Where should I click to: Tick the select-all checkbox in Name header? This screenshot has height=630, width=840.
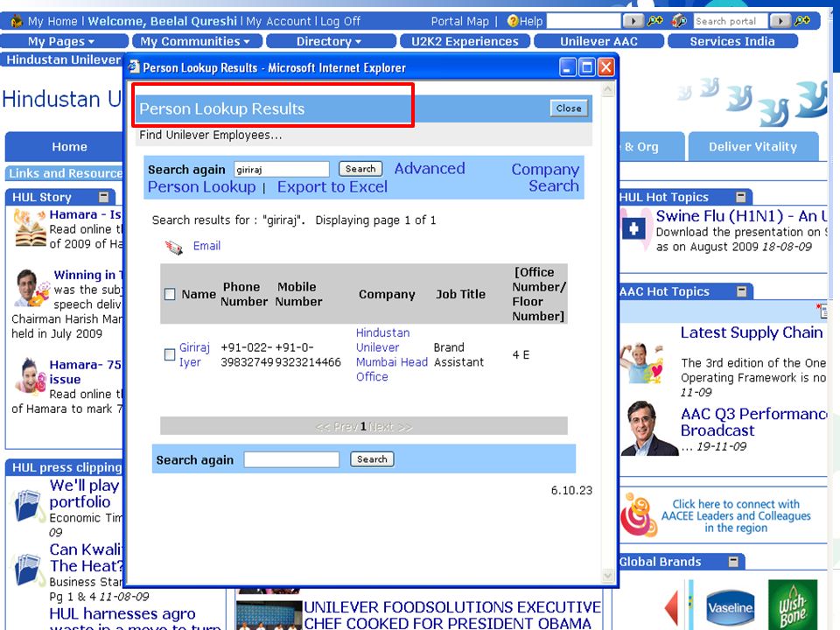(170, 294)
